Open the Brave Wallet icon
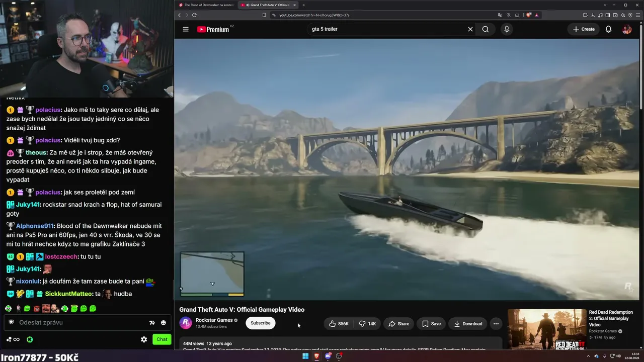This screenshot has width=644, height=362. (615, 15)
